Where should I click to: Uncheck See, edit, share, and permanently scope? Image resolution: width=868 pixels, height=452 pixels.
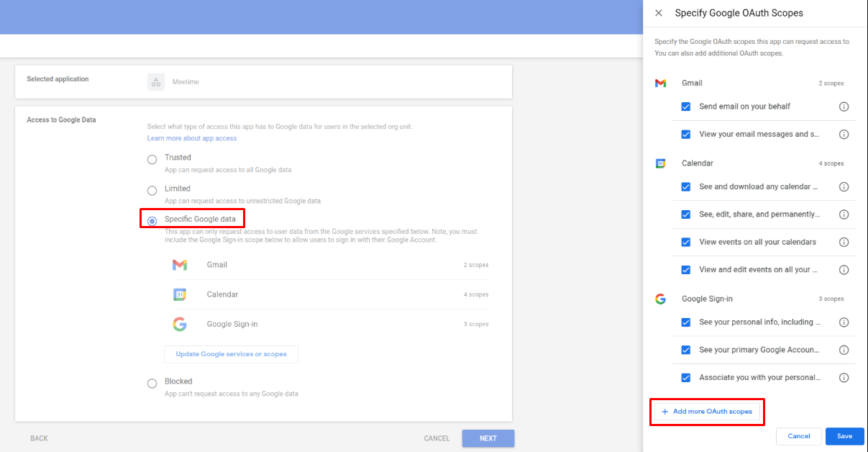(686, 214)
